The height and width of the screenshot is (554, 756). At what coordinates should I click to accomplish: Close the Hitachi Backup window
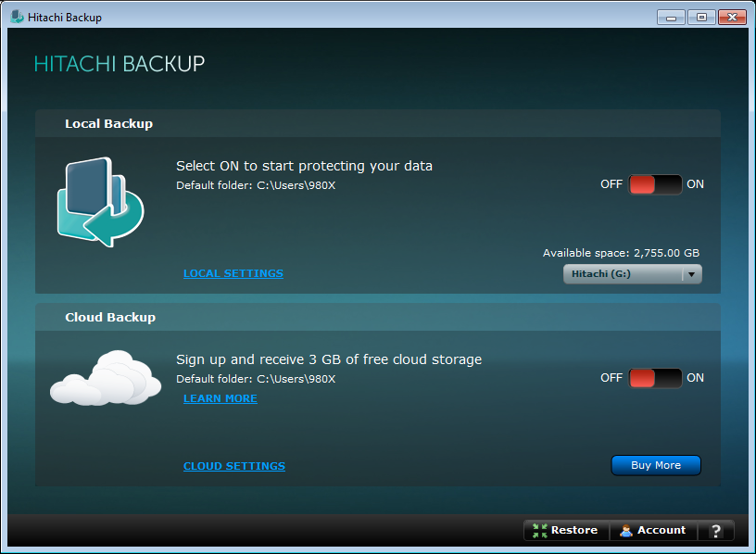[732, 18]
